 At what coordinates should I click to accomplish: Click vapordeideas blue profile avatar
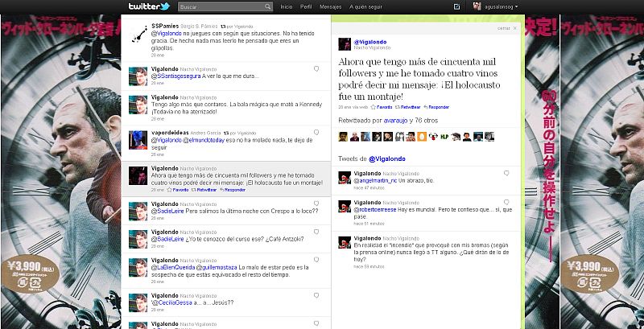139,138
